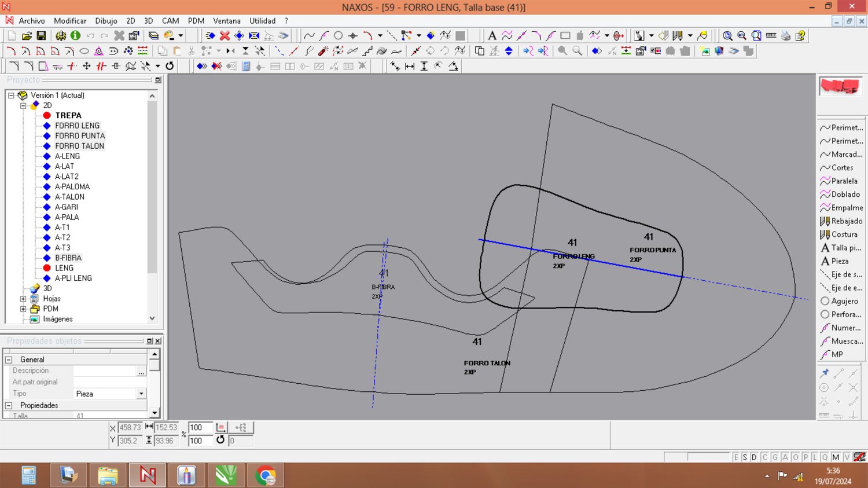Click the horizontal dimension measure icon
The width and height of the screenshot is (868, 488).
point(410,66)
